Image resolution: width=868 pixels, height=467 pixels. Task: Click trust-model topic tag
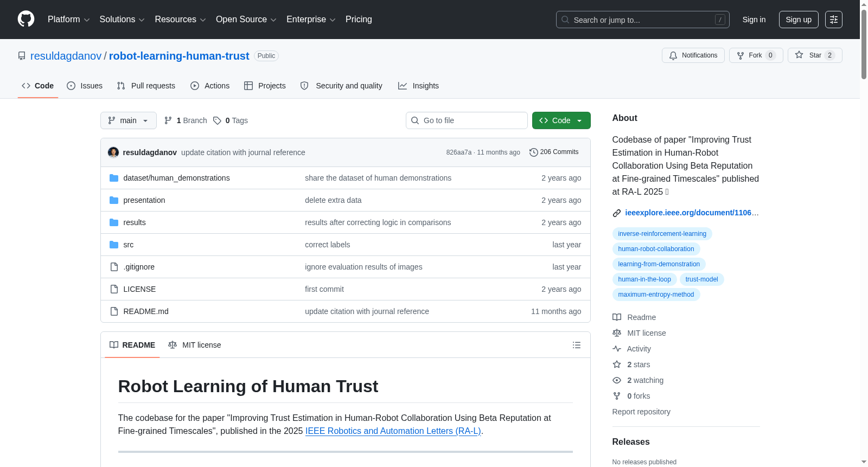tap(701, 279)
